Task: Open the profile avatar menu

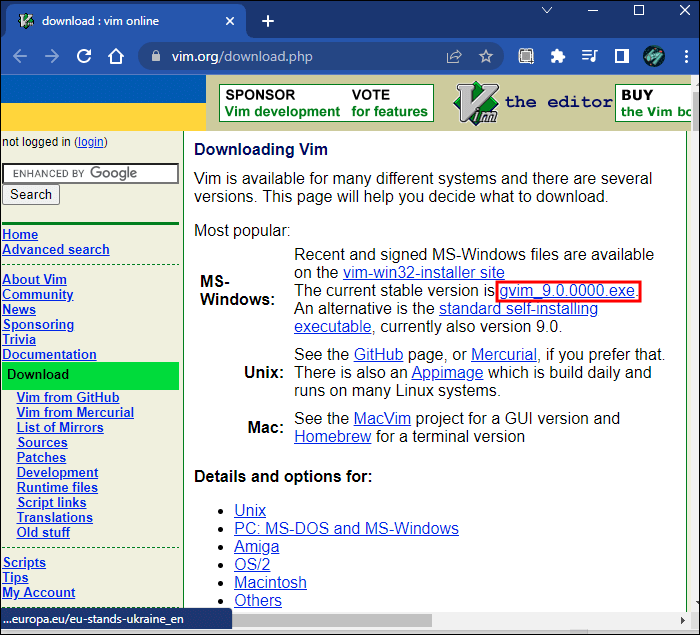Action: (x=654, y=56)
